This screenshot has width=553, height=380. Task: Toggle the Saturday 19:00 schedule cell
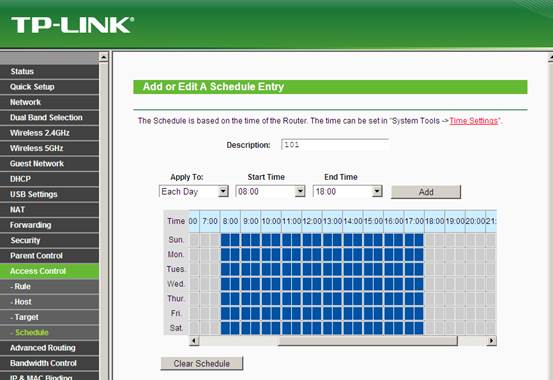[450, 328]
